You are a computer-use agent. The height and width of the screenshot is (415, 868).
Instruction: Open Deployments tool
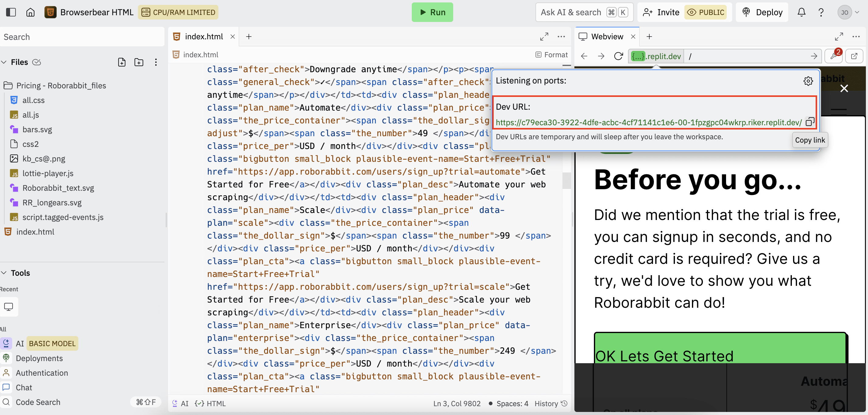pos(39,358)
